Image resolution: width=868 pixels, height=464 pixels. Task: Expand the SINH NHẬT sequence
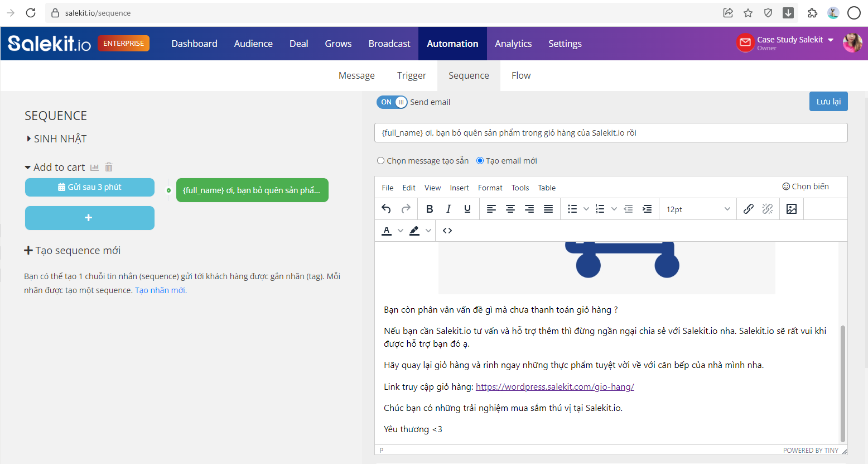[29, 139]
